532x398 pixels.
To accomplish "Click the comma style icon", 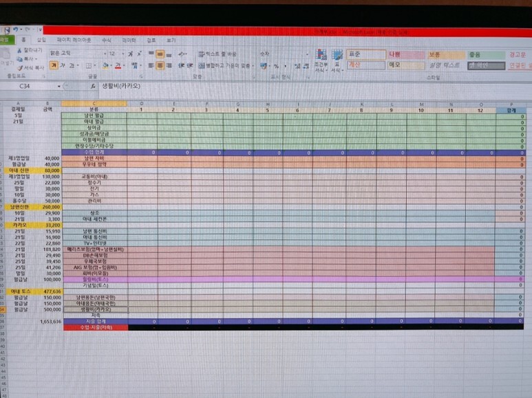I will [x=286, y=66].
